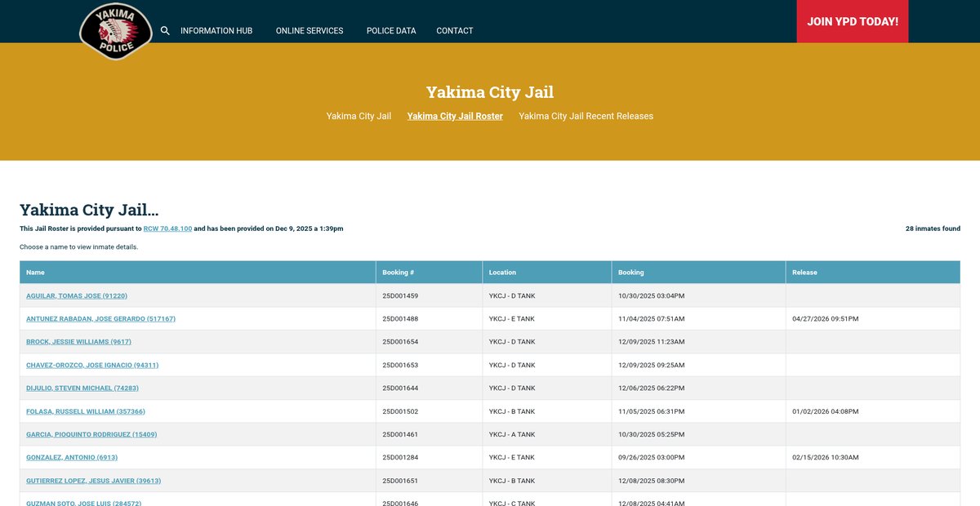Click booking number 25D001653
980x506 pixels.
[400, 365]
